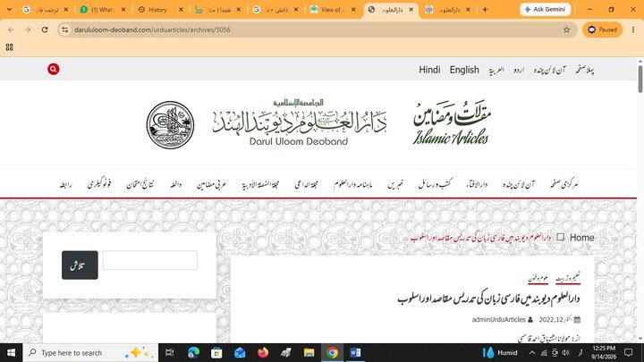644x362 pixels.
Task: Open Chrome three-dot menu
Action: (x=633, y=29)
